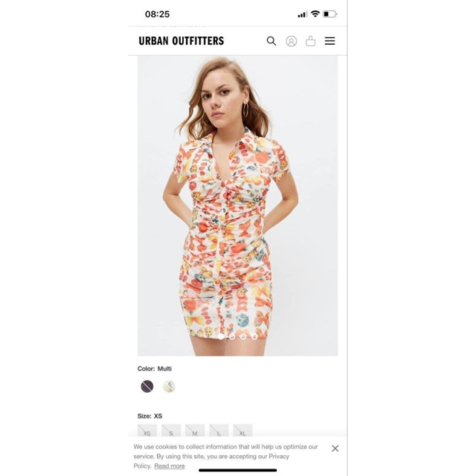Screen dimensions: 476x476
Task: Choose size XS
Action: tap(147, 430)
